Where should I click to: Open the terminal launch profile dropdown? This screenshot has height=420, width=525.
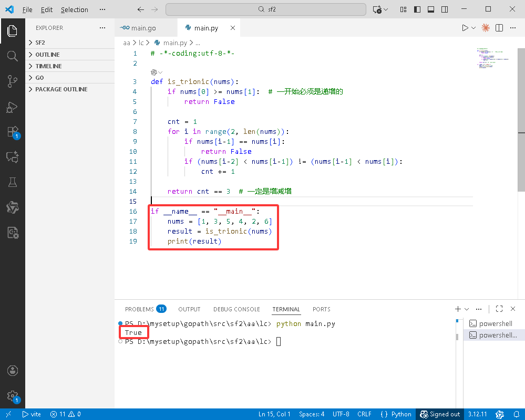click(467, 309)
